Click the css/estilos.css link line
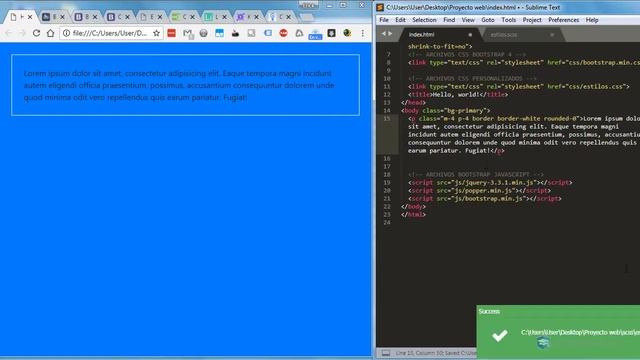Screen dimensions: 640x360 (518, 87)
